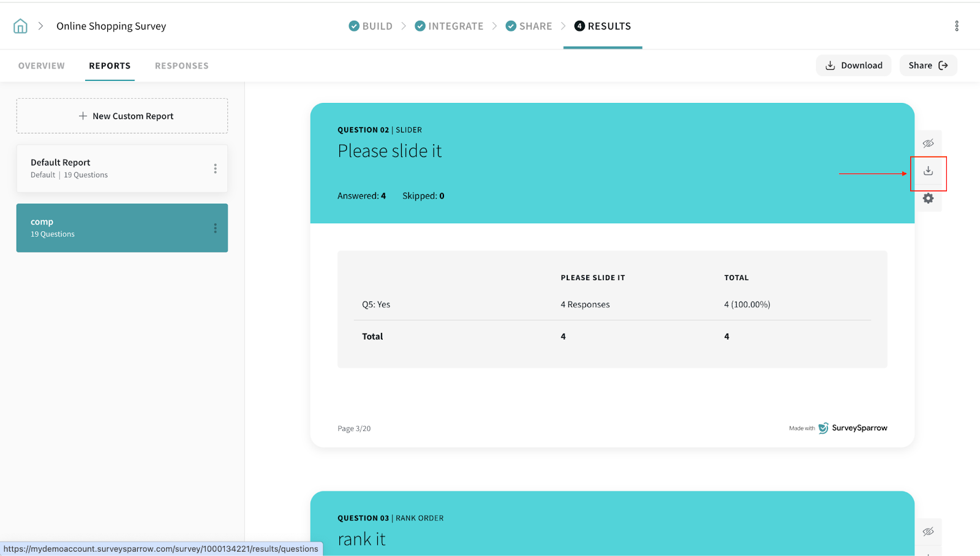Create a New Custom Report

tap(122, 116)
